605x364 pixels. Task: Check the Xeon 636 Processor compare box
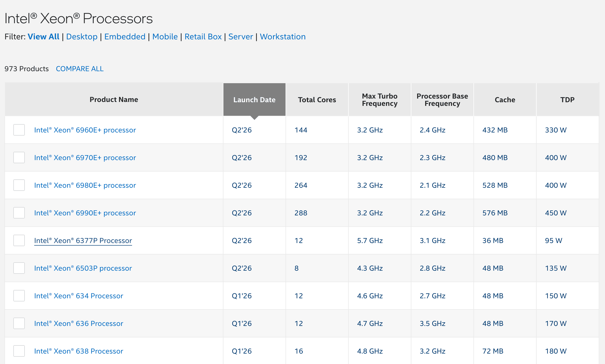[19, 323]
